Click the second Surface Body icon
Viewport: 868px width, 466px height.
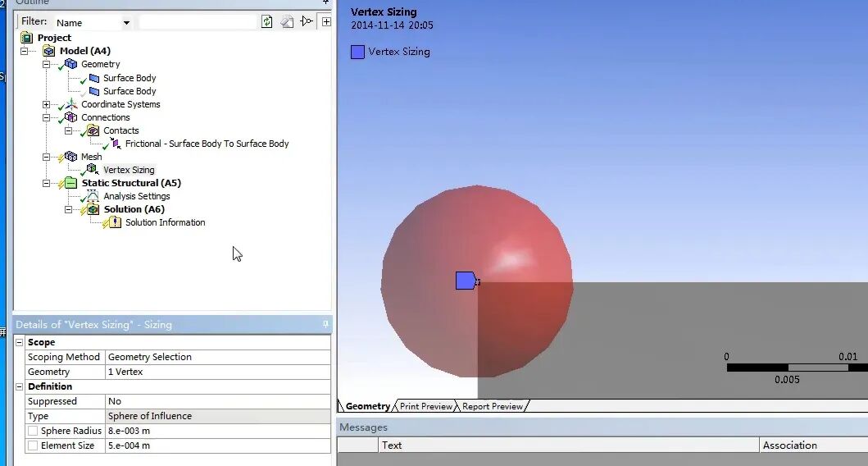coord(94,91)
